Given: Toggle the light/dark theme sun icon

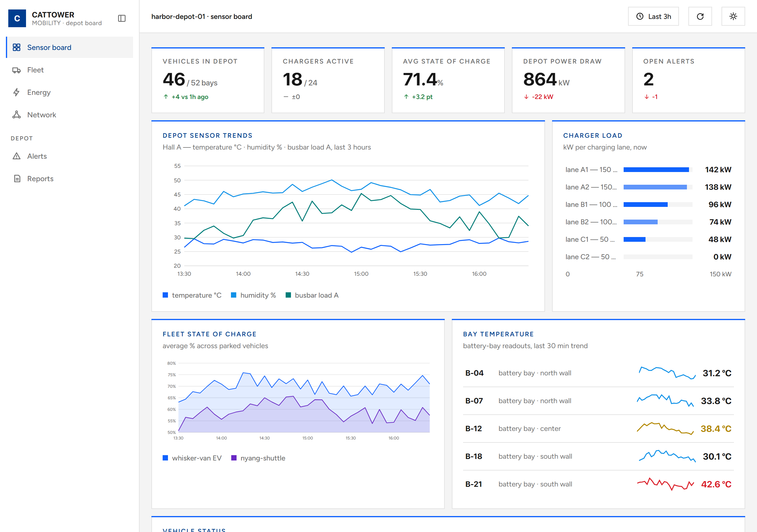Looking at the screenshot, I should pyautogui.click(x=733, y=17).
